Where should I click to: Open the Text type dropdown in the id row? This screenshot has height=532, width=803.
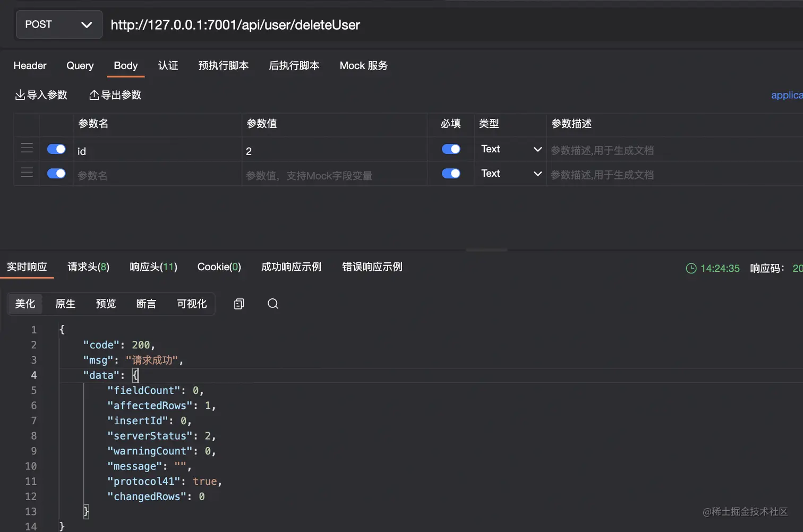[x=511, y=149]
